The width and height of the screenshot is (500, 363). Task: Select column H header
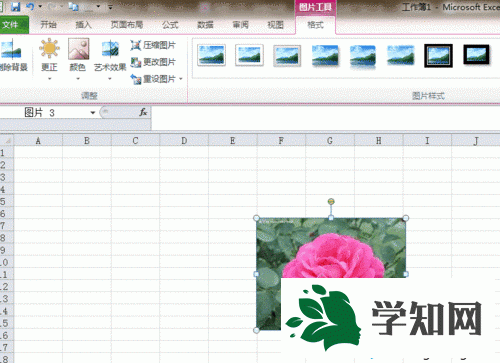tap(379, 141)
